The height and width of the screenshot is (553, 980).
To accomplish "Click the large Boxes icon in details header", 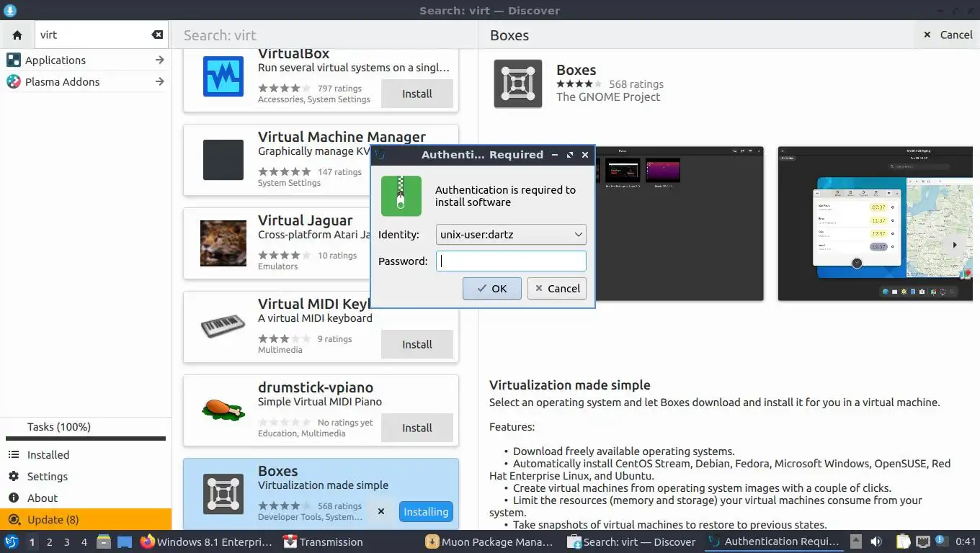I will [518, 84].
